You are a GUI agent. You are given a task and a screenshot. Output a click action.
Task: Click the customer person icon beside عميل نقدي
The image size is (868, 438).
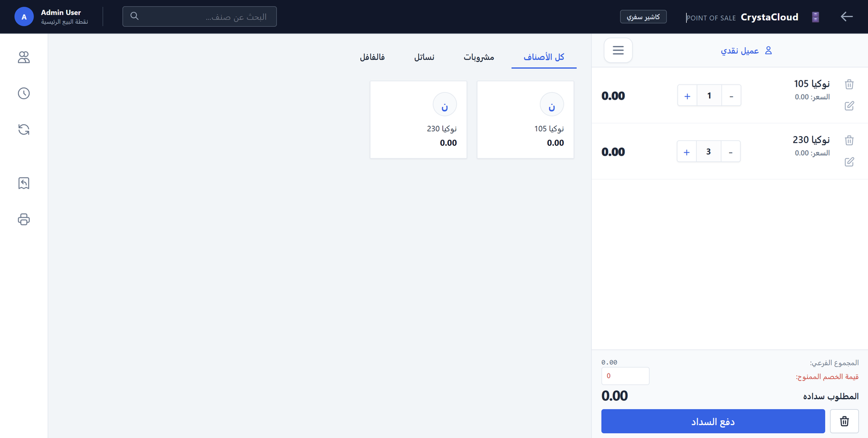coord(768,50)
